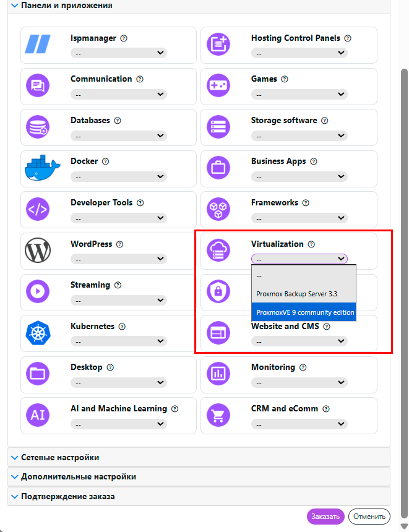
Task: Open the Storage software dropdown
Action: click(299, 135)
